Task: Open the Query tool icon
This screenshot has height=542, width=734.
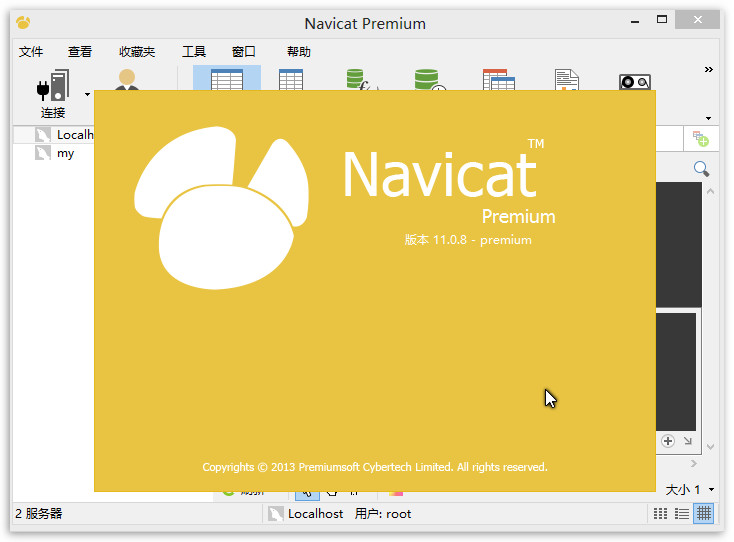Action: tap(498, 80)
